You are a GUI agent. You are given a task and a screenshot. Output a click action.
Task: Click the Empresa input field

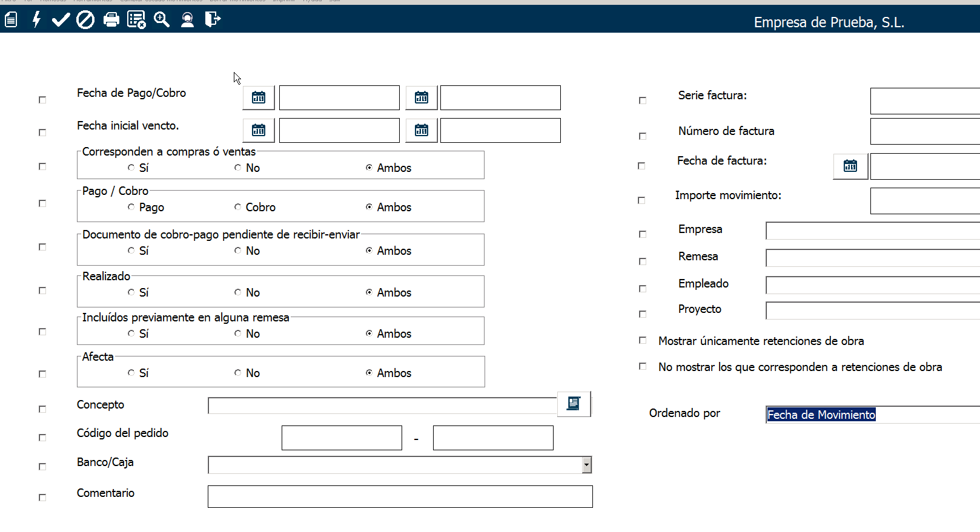pyautogui.click(x=872, y=231)
